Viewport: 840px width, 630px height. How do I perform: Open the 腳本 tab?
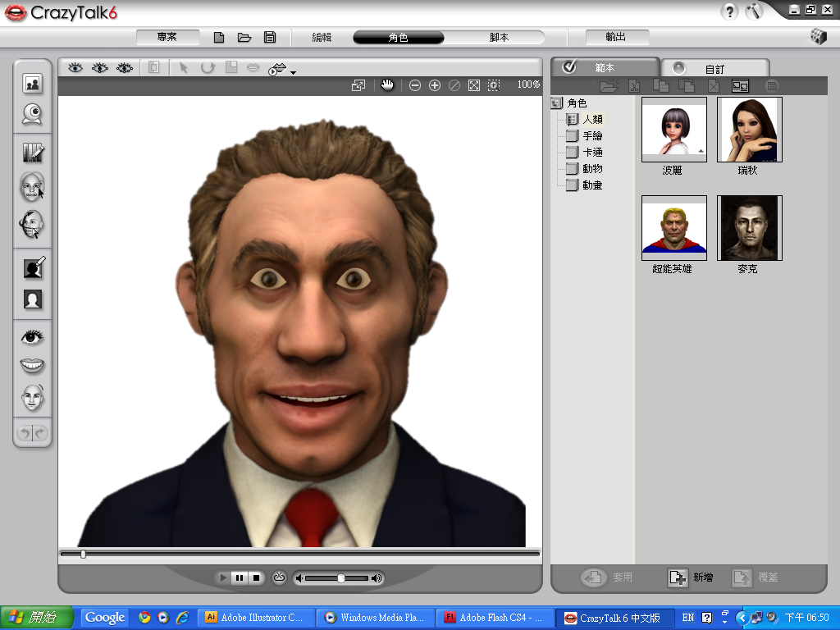499,38
